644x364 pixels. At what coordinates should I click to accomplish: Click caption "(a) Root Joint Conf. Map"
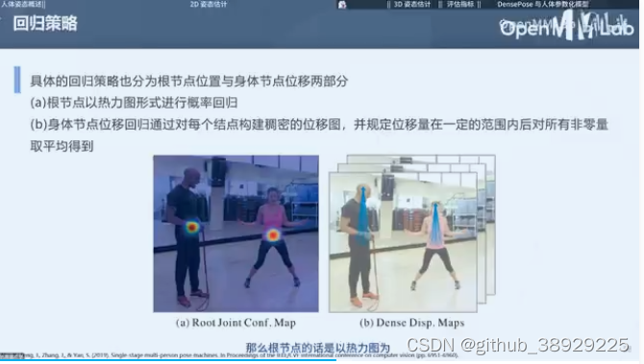(235, 323)
